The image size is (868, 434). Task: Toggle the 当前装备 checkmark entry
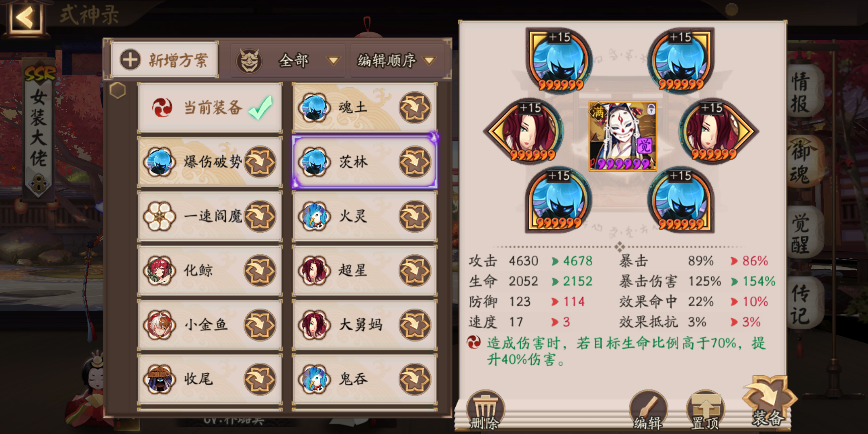[x=209, y=108]
